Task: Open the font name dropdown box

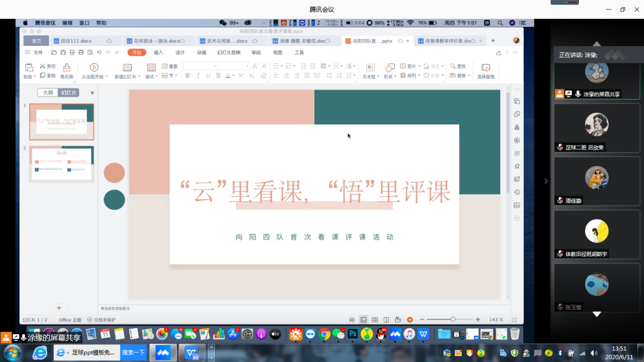Action: [x=200, y=66]
